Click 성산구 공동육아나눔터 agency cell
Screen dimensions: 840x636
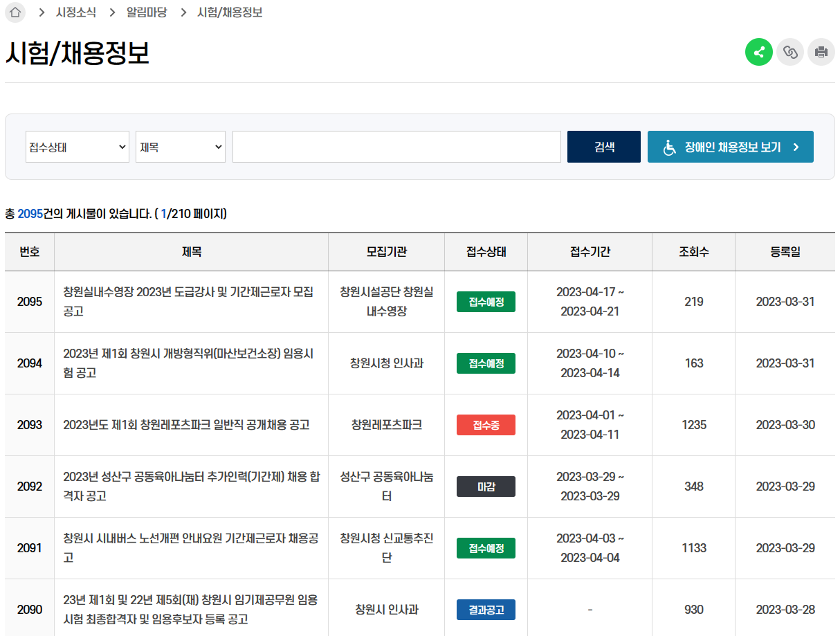(387, 487)
